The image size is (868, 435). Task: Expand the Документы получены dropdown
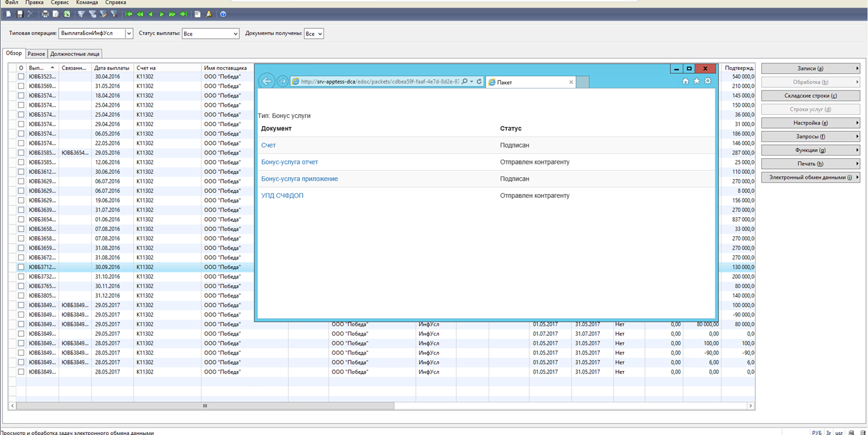click(x=320, y=33)
